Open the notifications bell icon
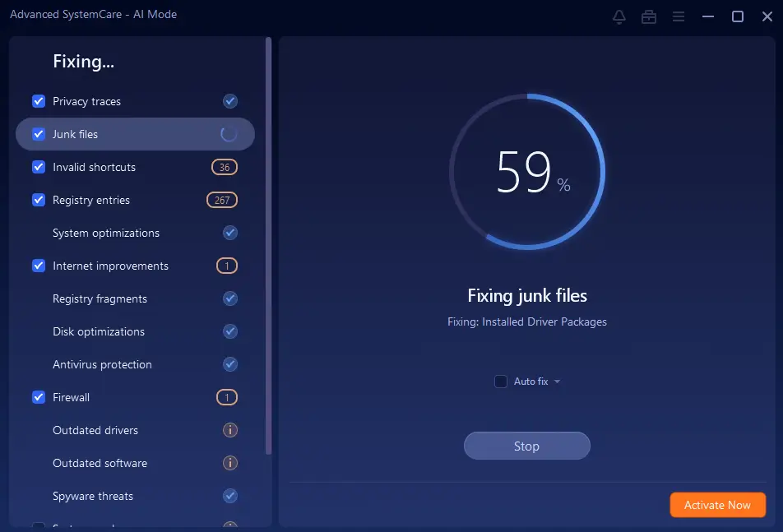This screenshot has height=532, width=783. click(619, 16)
